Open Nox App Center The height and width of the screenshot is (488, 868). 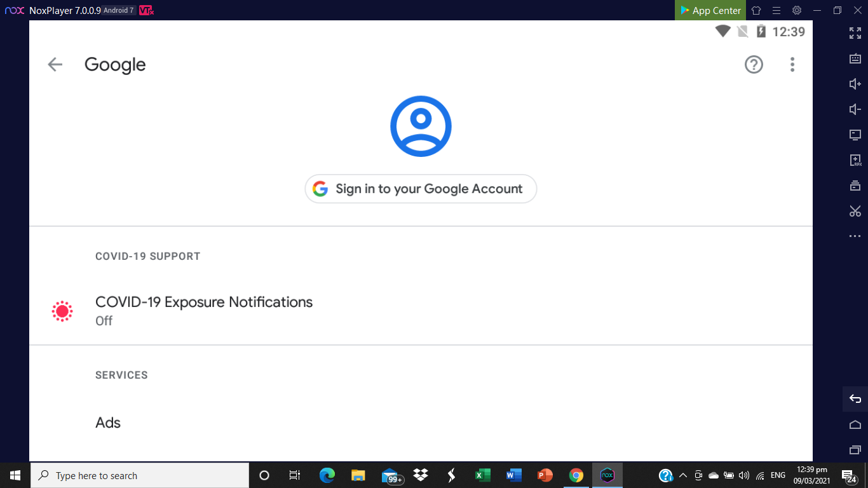click(x=710, y=10)
